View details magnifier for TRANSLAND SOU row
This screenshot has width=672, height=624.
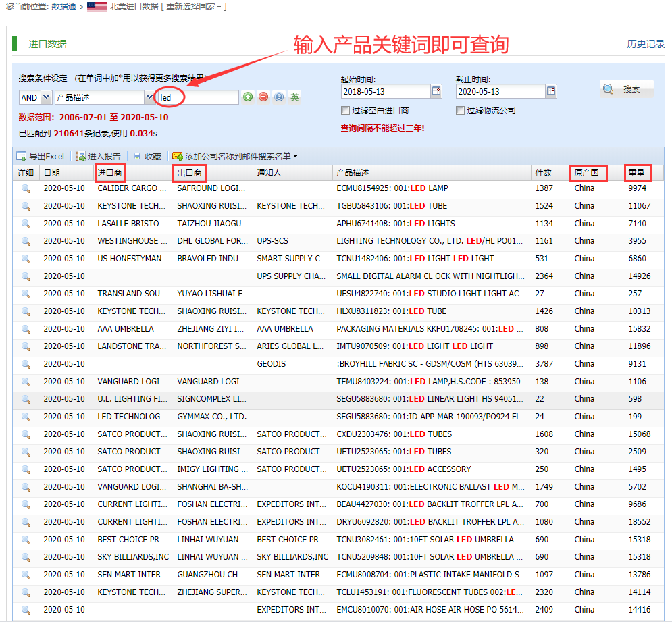26,294
